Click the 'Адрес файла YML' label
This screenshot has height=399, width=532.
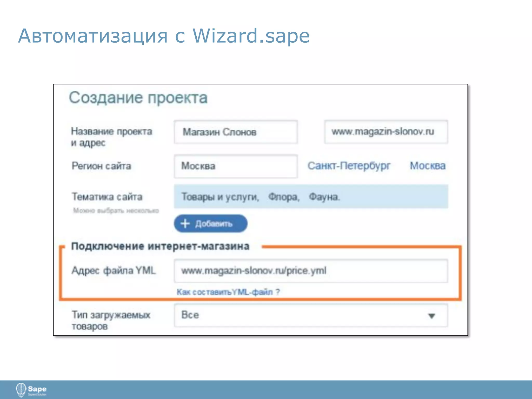(x=114, y=271)
